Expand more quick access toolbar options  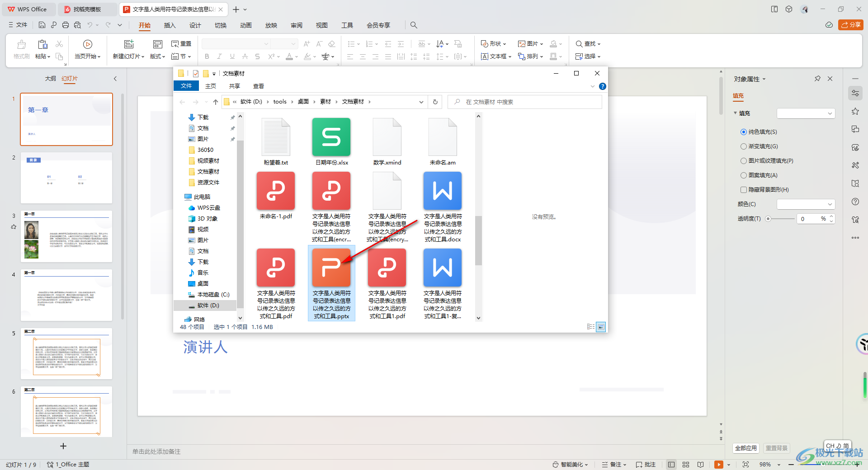pyautogui.click(x=120, y=25)
